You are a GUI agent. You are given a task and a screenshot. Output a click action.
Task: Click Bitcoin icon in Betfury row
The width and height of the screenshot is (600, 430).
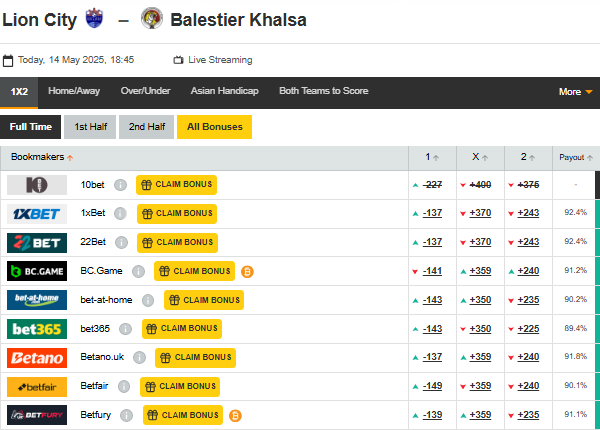point(235,415)
